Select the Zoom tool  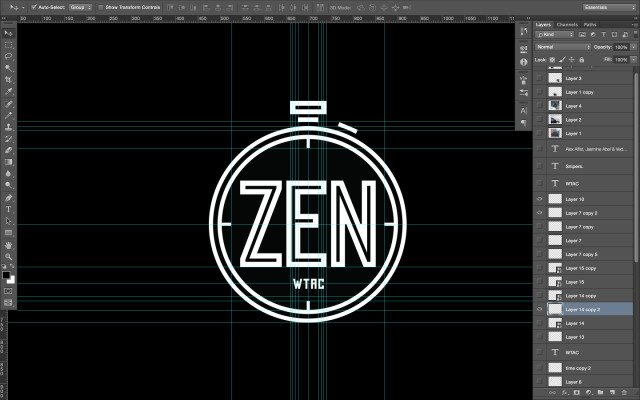[x=8, y=255]
